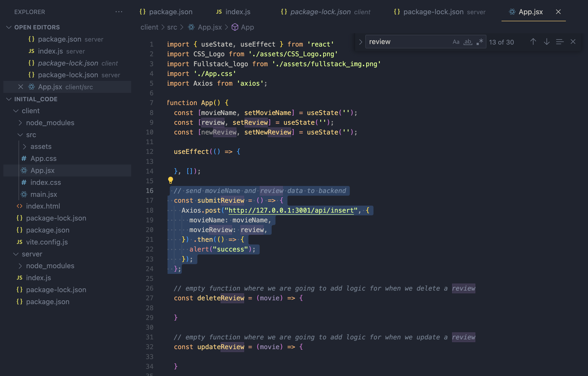Switch to the index.js tab
This screenshot has height=376, width=588.
[237, 12]
